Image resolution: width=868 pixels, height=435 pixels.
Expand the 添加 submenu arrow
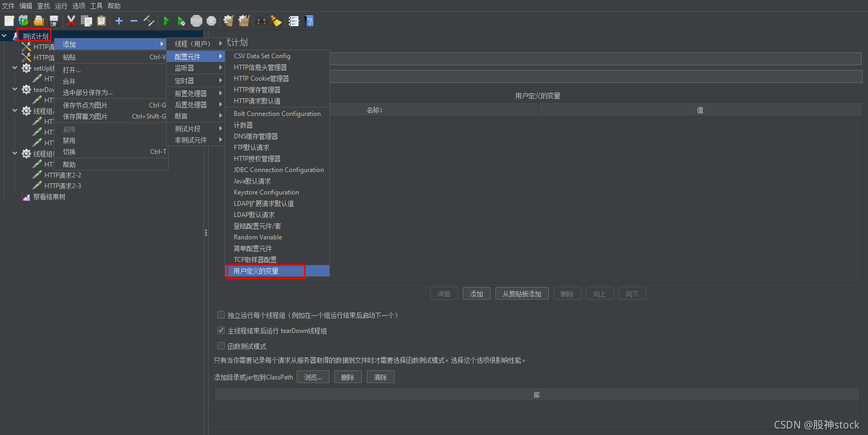162,44
